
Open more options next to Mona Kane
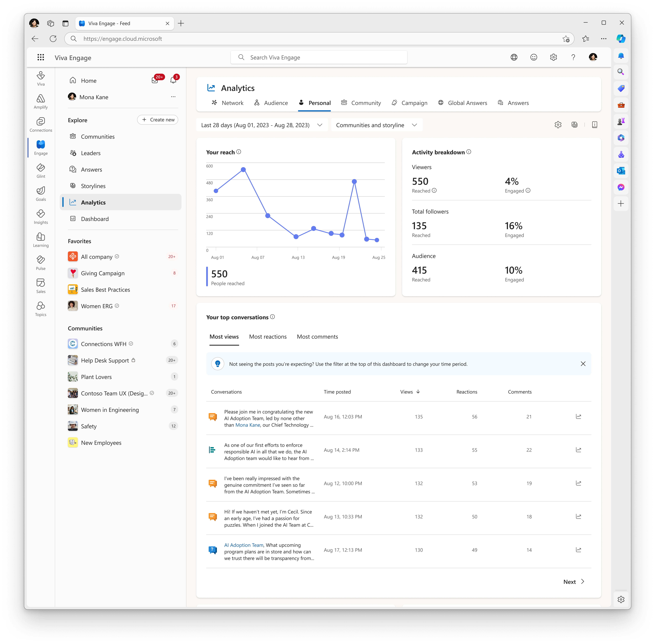coord(173,97)
